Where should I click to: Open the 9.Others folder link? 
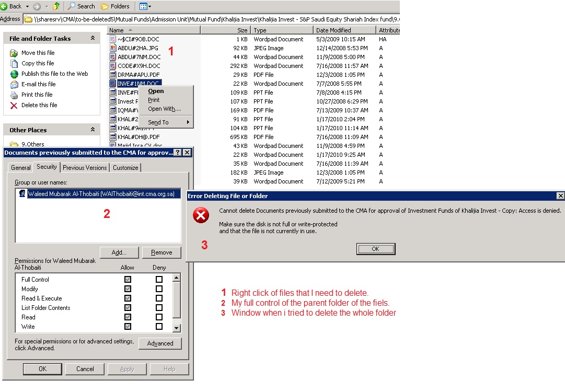pyautogui.click(x=32, y=144)
